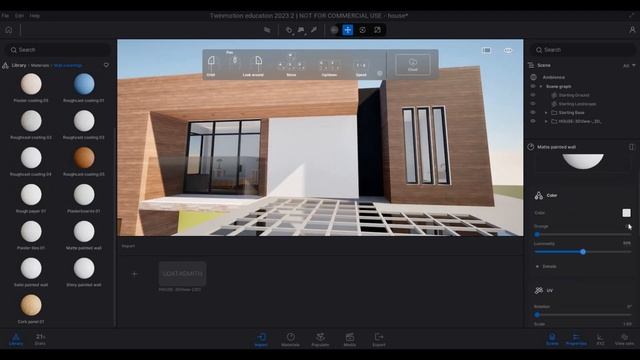
Task: Open the File menu
Action: (5, 16)
